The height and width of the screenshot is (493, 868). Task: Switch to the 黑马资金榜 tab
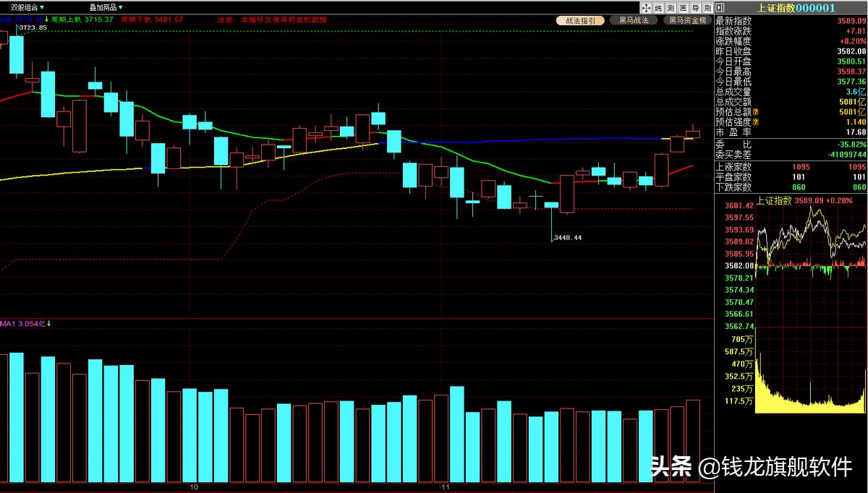687,20
